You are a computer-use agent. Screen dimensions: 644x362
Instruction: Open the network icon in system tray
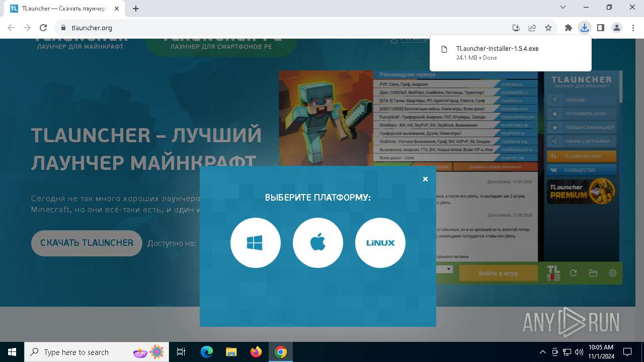pyautogui.click(x=567, y=352)
